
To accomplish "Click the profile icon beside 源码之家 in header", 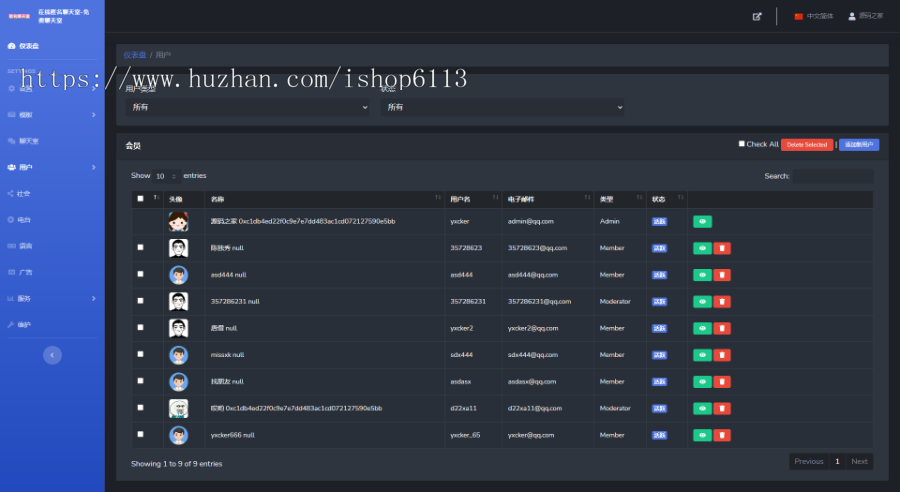I will [852, 16].
